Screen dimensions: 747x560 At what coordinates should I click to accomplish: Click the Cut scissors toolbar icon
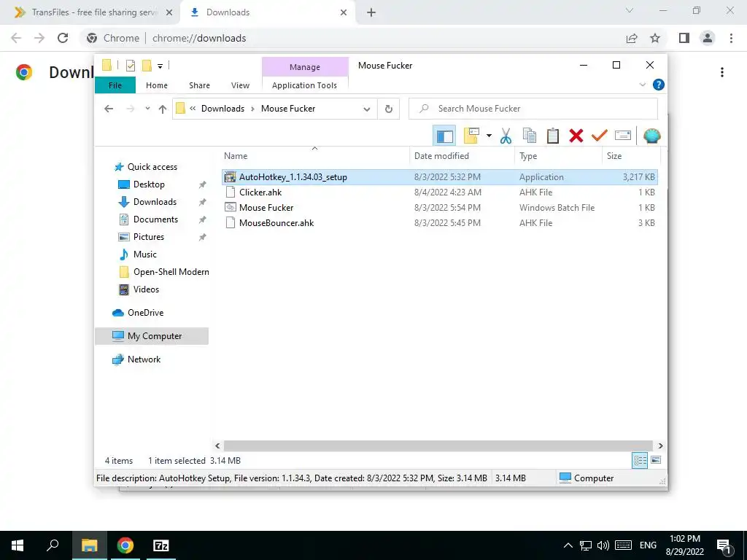506,136
